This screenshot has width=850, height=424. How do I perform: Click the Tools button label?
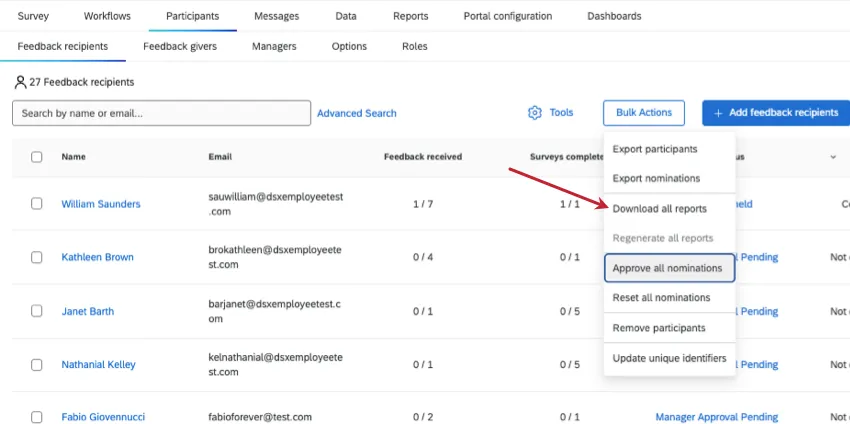[x=561, y=112]
